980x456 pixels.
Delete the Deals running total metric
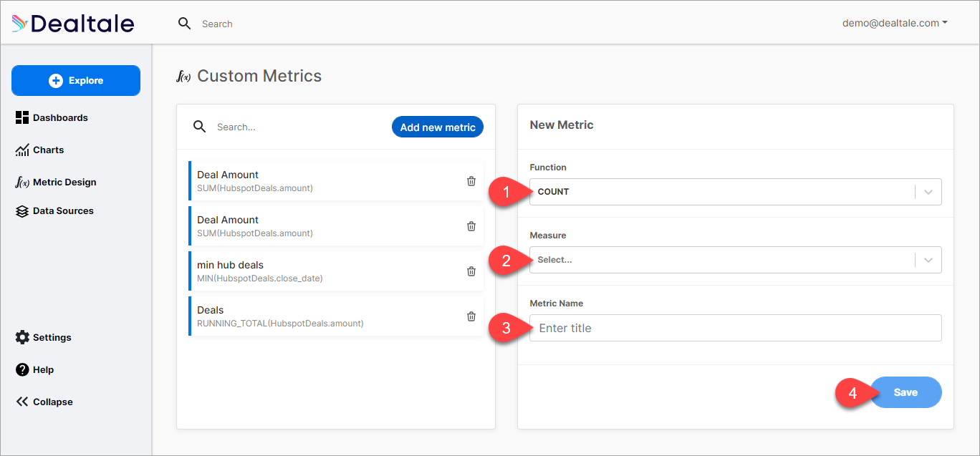pyautogui.click(x=471, y=316)
